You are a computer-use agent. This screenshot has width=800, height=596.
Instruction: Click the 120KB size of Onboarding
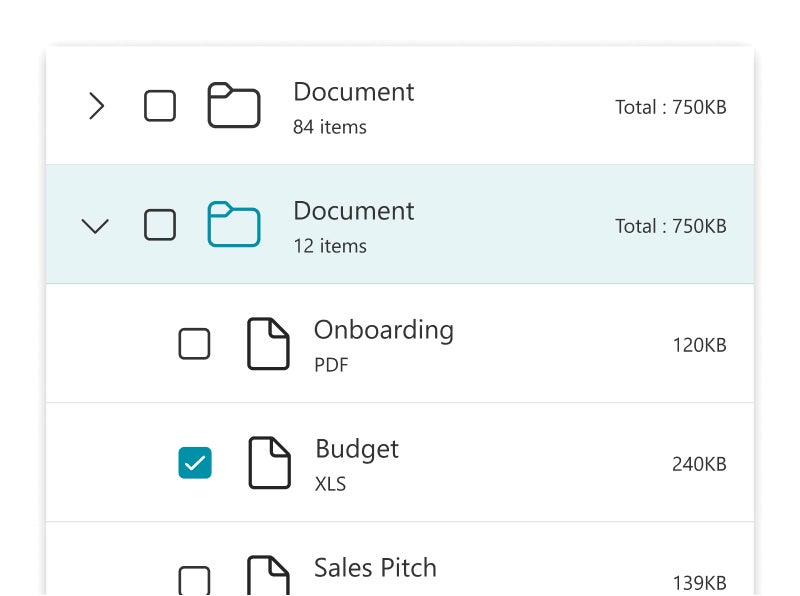coord(699,345)
